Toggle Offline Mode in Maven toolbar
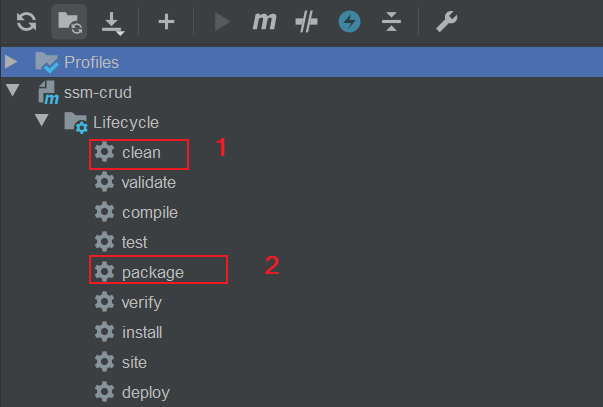The height and width of the screenshot is (407, 603). click(x=306, y=22)
